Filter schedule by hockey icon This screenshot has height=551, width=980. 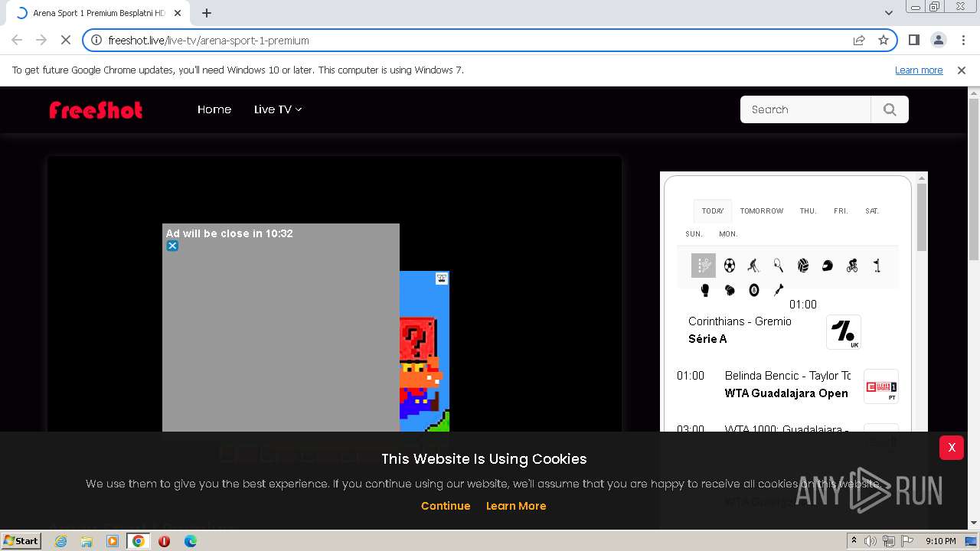click(753, 266)
